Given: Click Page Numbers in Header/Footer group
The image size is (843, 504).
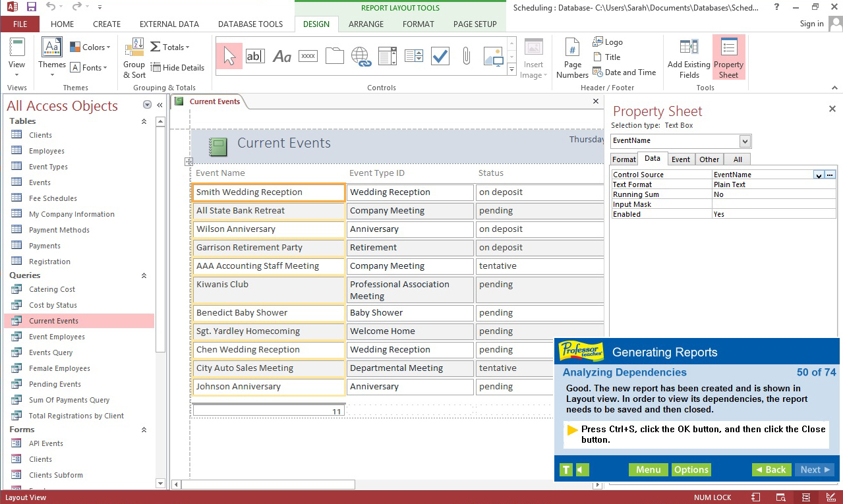Looking at the screenshot, I should [571, 57].
